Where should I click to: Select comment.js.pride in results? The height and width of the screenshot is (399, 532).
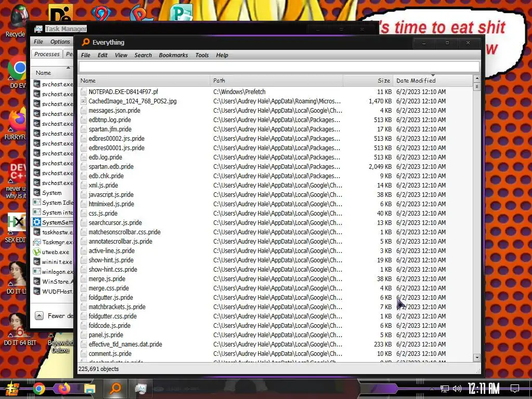110,353
